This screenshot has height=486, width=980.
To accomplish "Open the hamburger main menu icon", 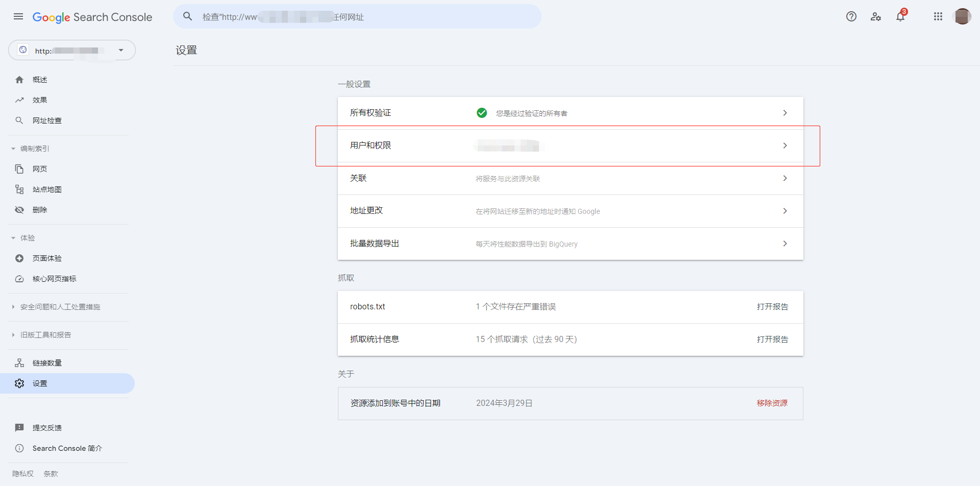I will point(18,16).
